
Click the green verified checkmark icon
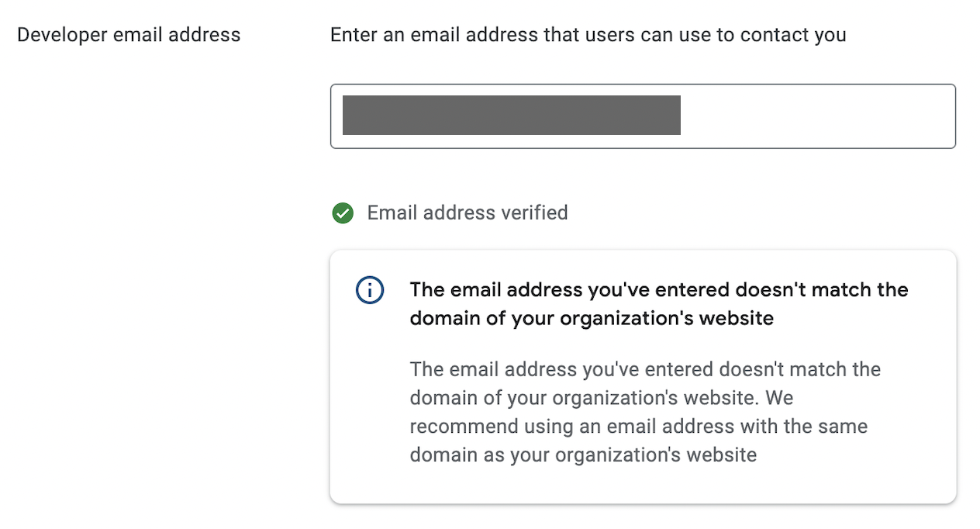coord(343,213)
